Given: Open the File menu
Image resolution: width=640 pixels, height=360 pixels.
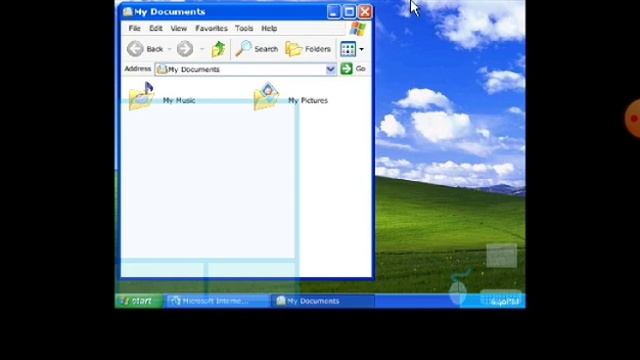Looking at the screenshot, I should tap(134, 28).
